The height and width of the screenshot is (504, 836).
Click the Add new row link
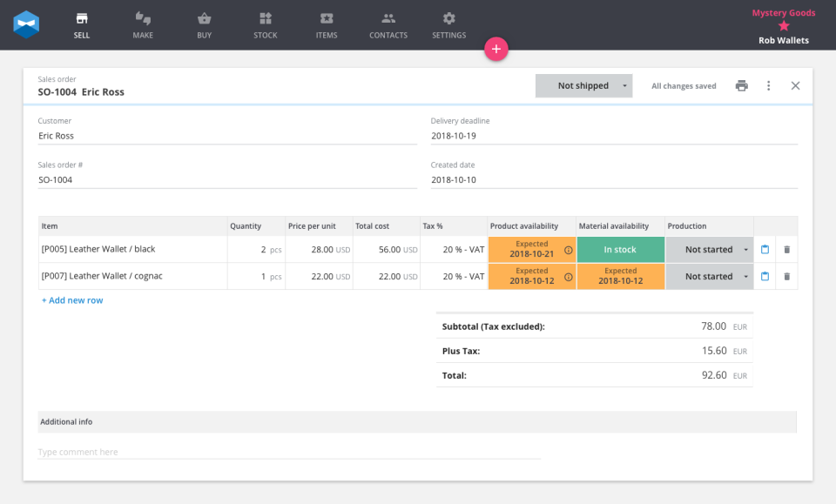72,300
